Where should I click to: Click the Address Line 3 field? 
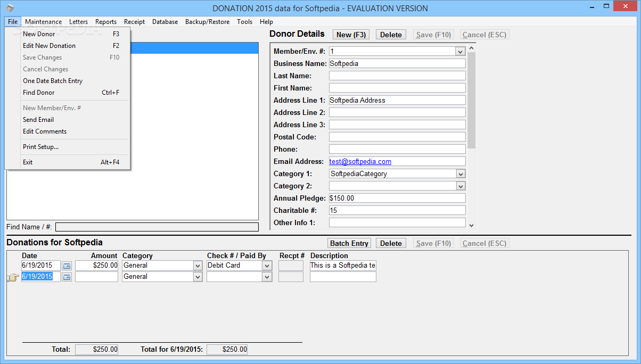397,125
